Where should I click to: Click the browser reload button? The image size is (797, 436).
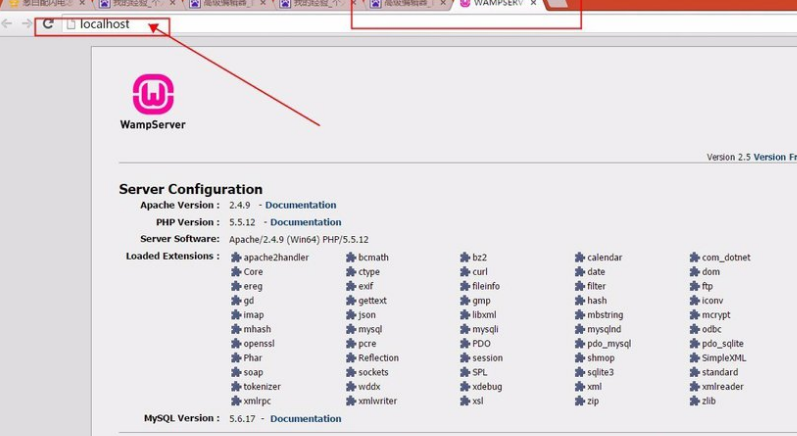(48, 24)
